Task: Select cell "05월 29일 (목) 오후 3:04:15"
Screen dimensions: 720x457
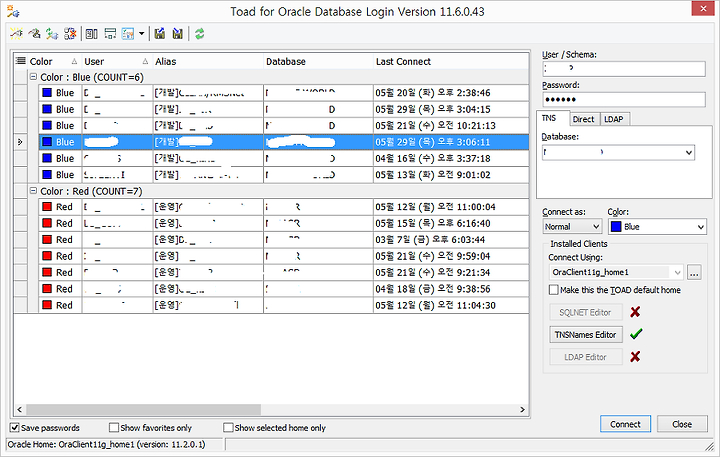Action: tap(451, 109)
